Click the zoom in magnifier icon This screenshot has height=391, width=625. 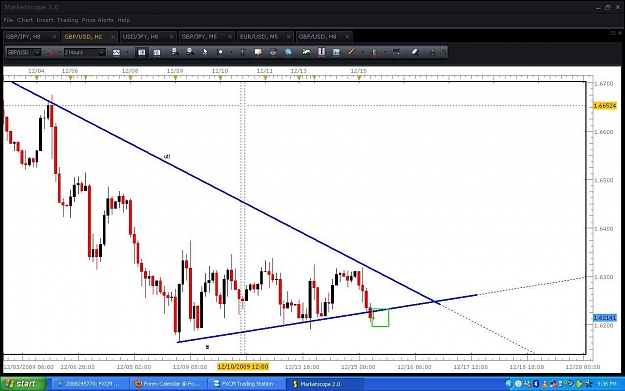(x=175, y=52)
